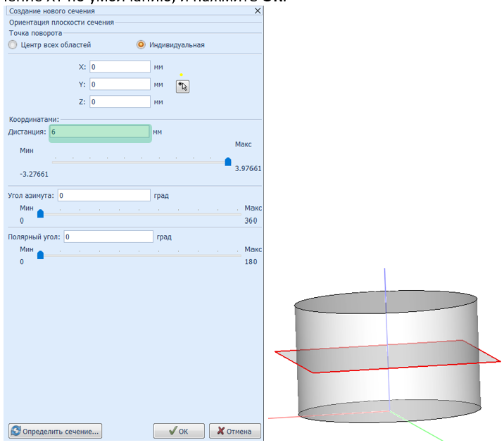Image resolution: width=504 pixels, height=445 pixels.
Task: Click the dialog title 'Создание нового сечения'
Action: pos(51,11)
